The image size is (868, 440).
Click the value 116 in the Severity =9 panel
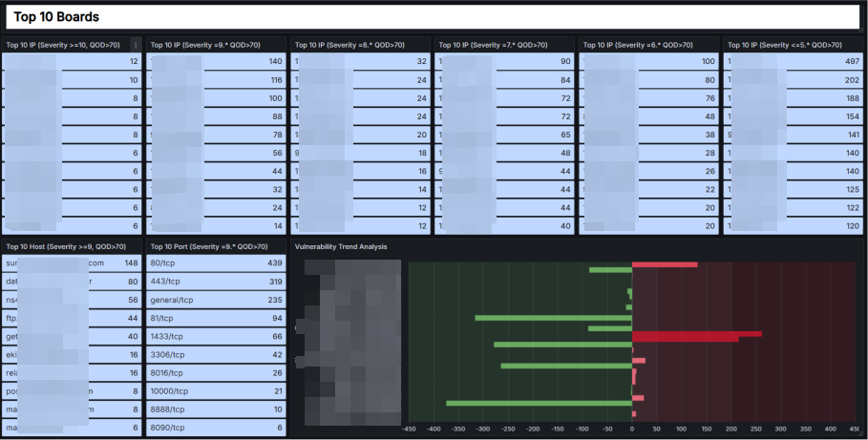coord(276,80)
